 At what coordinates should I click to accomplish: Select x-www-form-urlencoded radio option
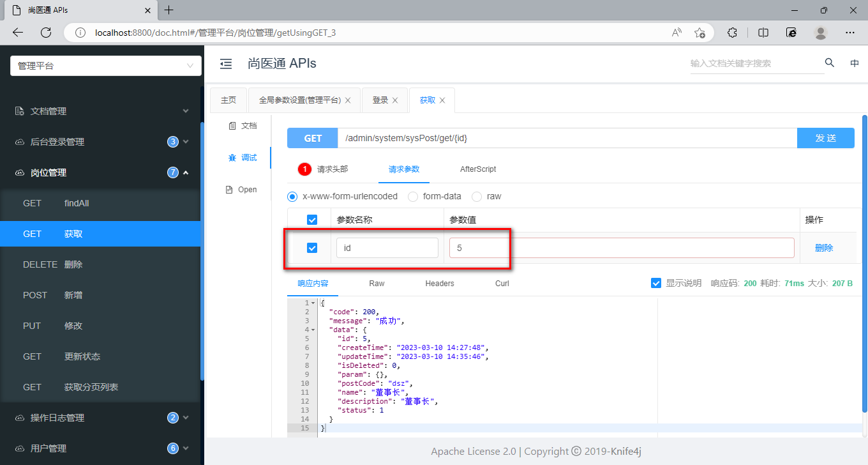(292, 196)
